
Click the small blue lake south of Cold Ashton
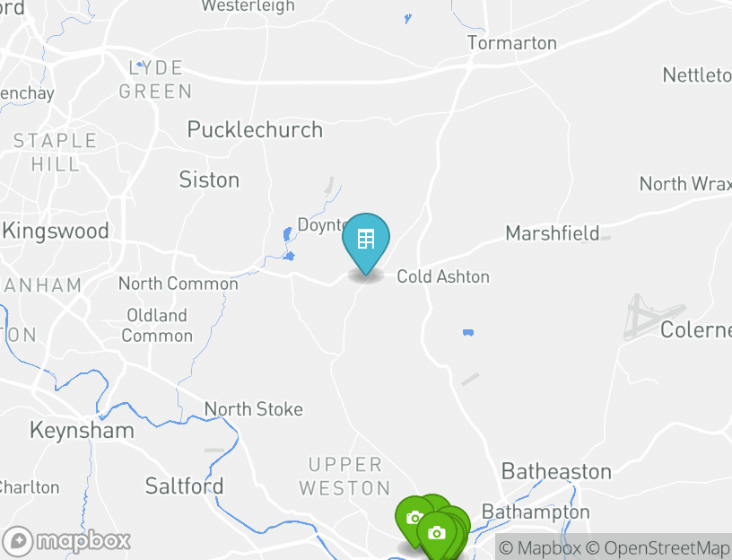(468, 333)
